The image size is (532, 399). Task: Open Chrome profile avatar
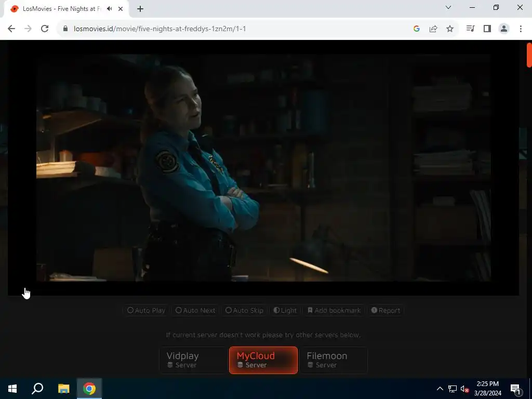504,29
